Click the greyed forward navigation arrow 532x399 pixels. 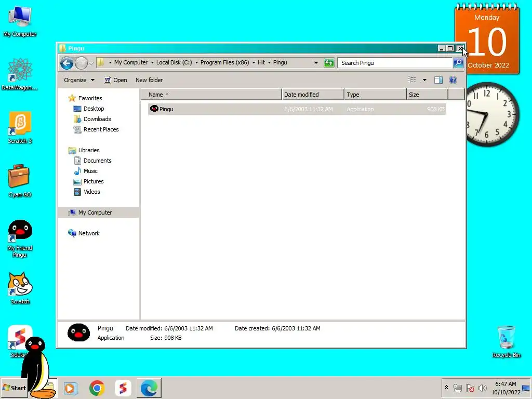pyautogui.click(x=82, y=63)
